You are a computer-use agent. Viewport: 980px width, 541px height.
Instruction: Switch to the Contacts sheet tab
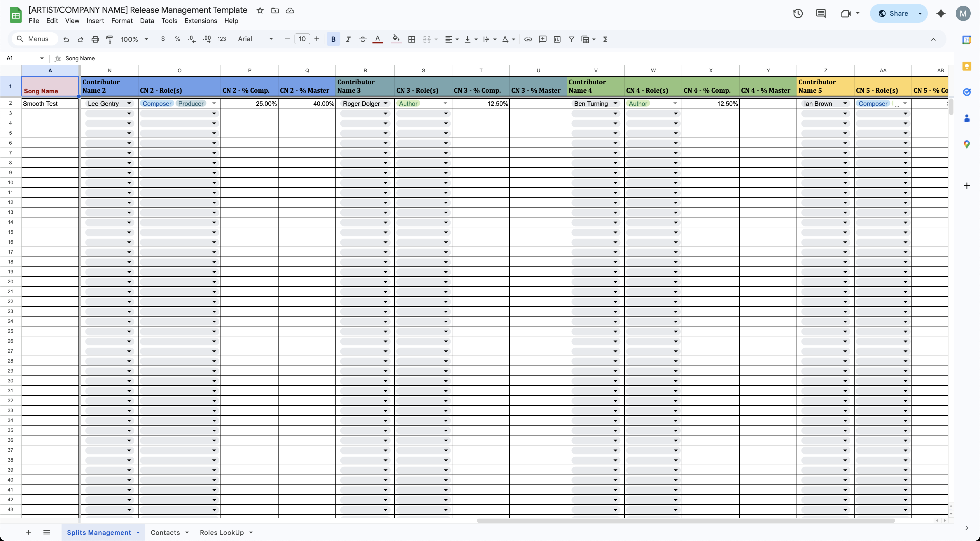pos(165,532)
